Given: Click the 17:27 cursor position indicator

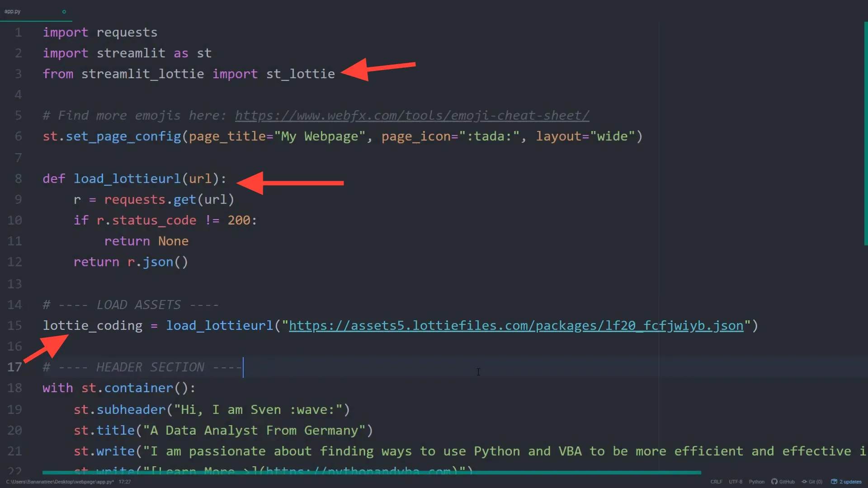Looking at the screenshot, I should point(125,482).
